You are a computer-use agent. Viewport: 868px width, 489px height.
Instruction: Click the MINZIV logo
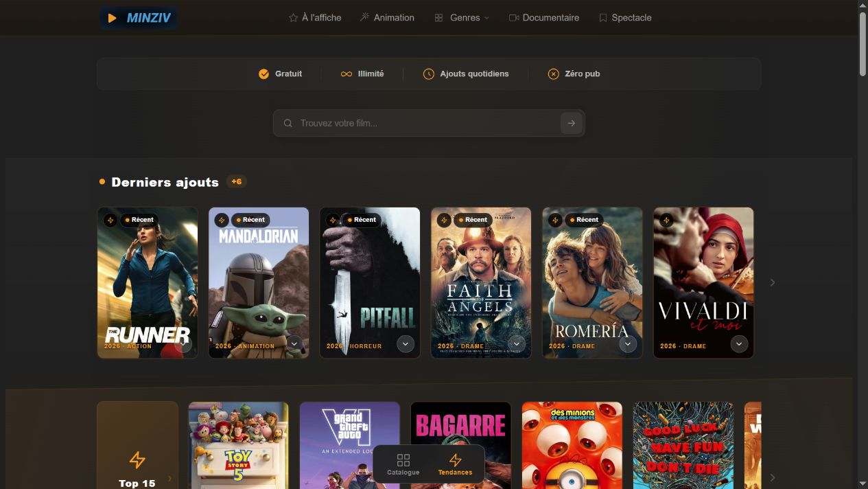pyautogui.click(x=139, y=18)
